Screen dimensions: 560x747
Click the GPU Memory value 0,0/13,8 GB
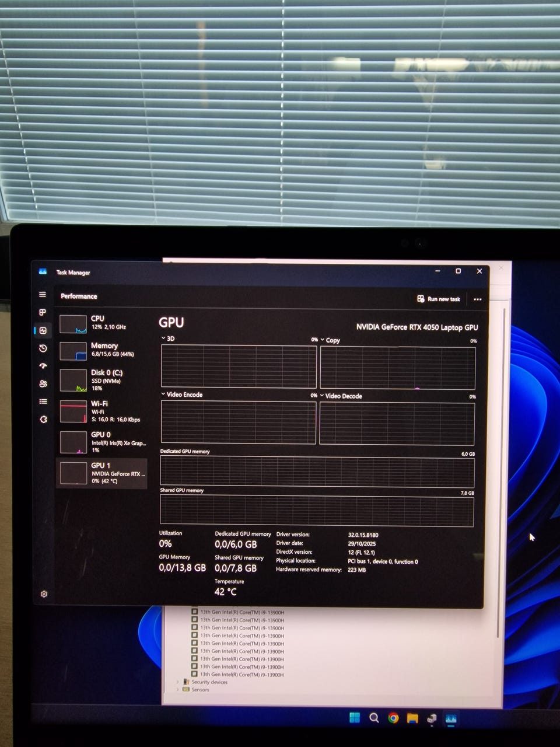click(182, 567)
